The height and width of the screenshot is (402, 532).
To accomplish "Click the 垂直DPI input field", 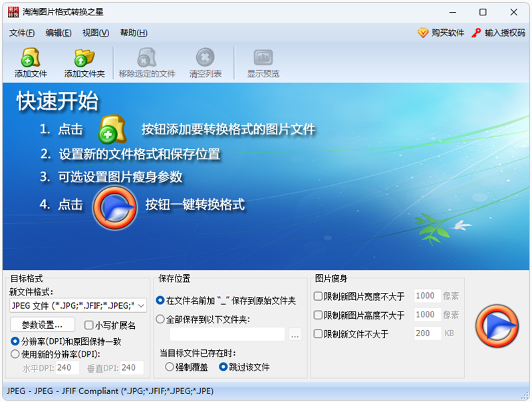I will 132,367.
